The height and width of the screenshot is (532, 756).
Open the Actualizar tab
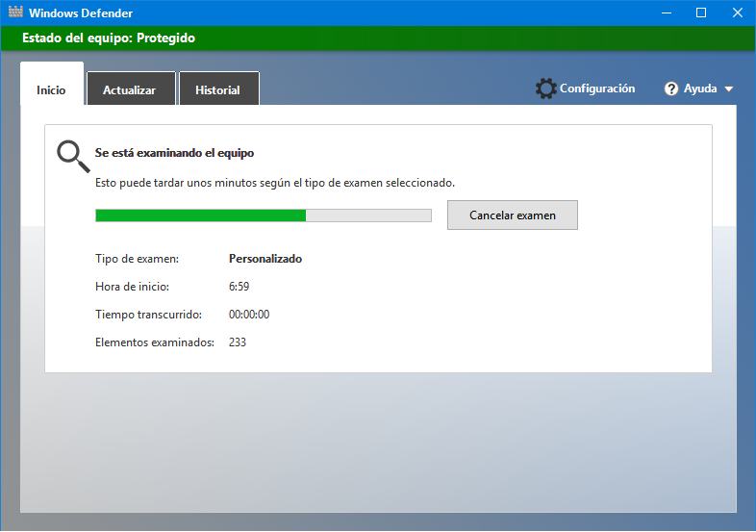(130, 90)
